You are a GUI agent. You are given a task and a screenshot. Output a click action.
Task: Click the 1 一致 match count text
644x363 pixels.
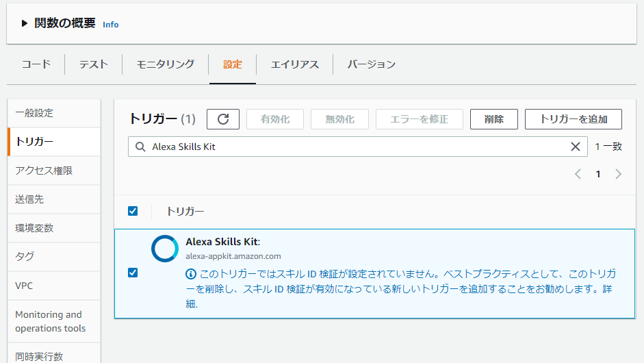(608, 147)
